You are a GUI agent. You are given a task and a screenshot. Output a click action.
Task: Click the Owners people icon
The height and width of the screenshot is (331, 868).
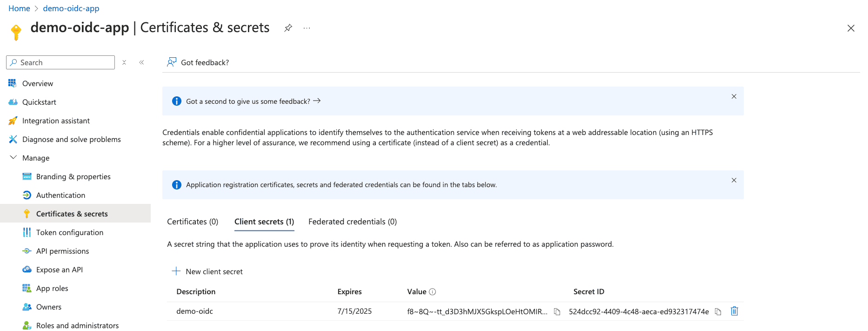click(27, 307)
